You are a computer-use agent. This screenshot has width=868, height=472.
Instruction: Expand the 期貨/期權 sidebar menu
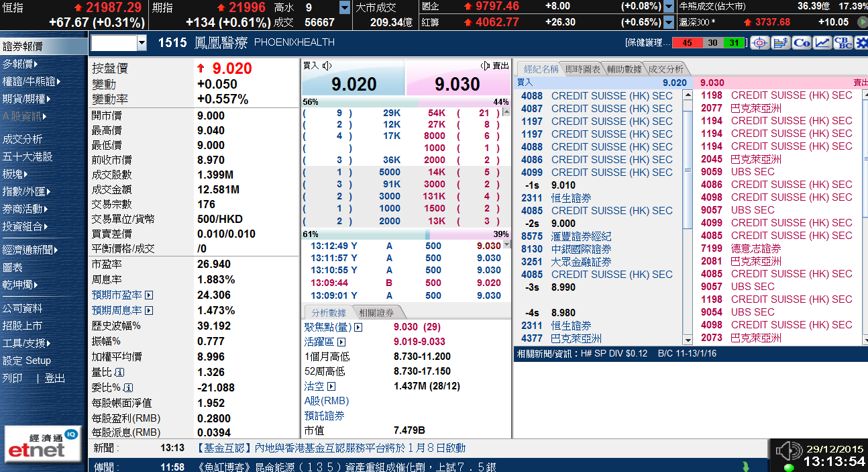tap(25, 99)
